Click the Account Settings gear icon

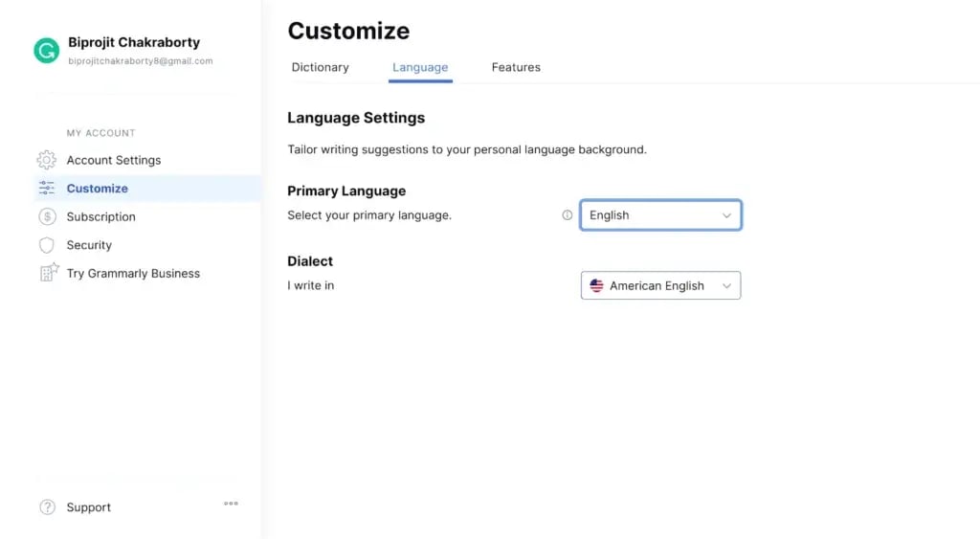pyautogui.click(x=47, y=160)
